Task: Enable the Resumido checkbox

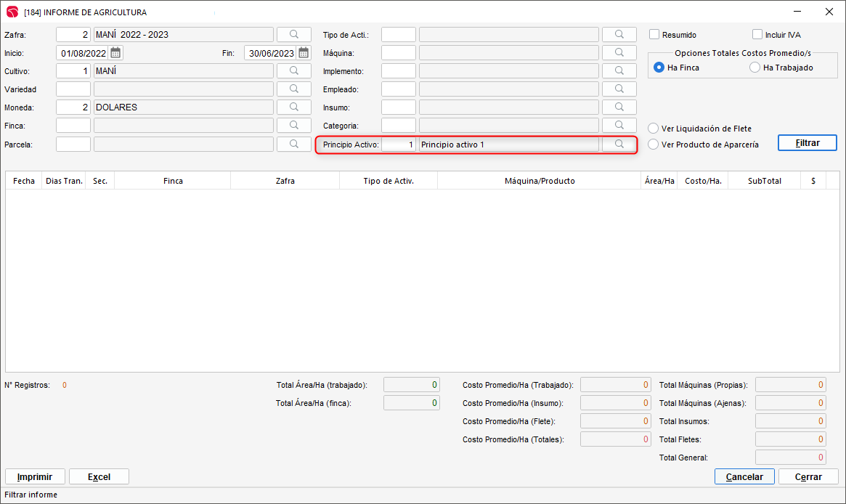Action: click(654, 34)
